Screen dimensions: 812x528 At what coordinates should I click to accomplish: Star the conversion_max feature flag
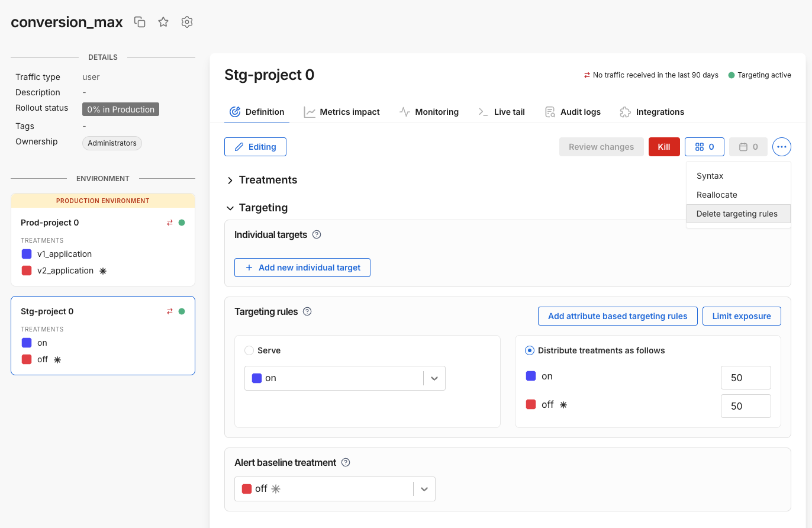(163, 22)
